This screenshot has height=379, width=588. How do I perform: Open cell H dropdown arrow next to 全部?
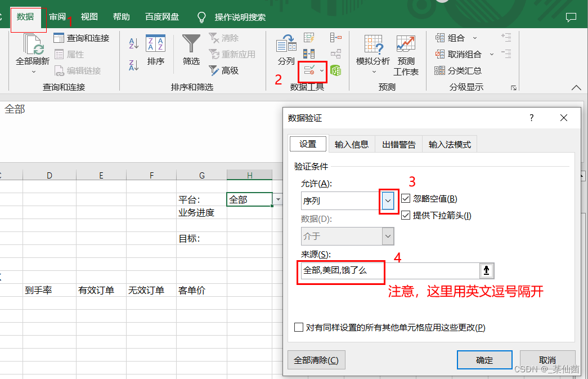(x=278, y=199)
